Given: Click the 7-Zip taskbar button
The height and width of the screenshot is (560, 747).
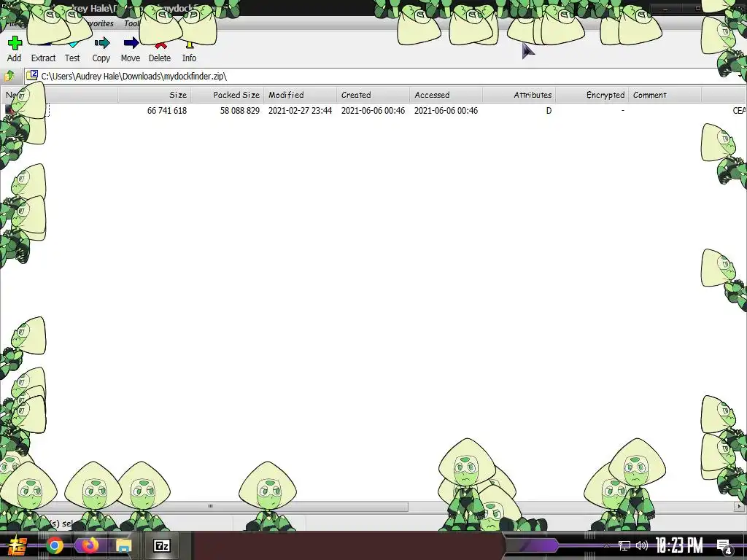Looking at the screenshot, I should coord(162,545).
